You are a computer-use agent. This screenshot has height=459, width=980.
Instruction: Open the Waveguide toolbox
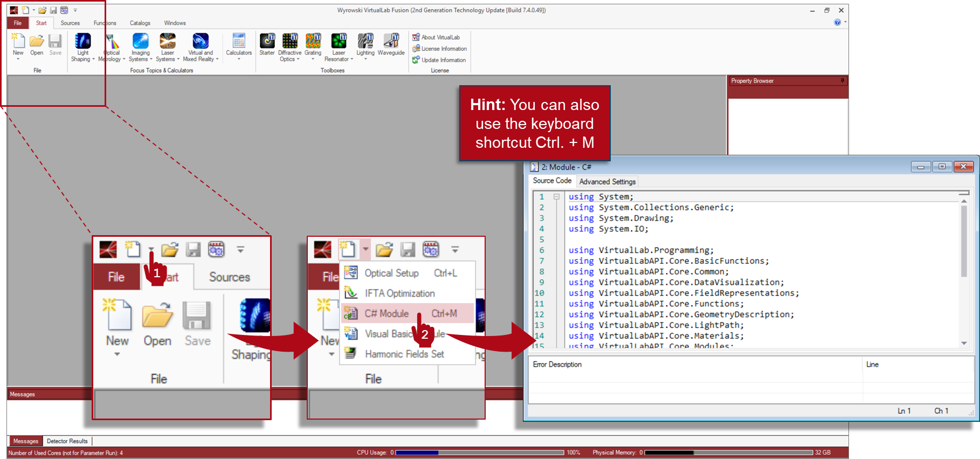pos(391,45)
